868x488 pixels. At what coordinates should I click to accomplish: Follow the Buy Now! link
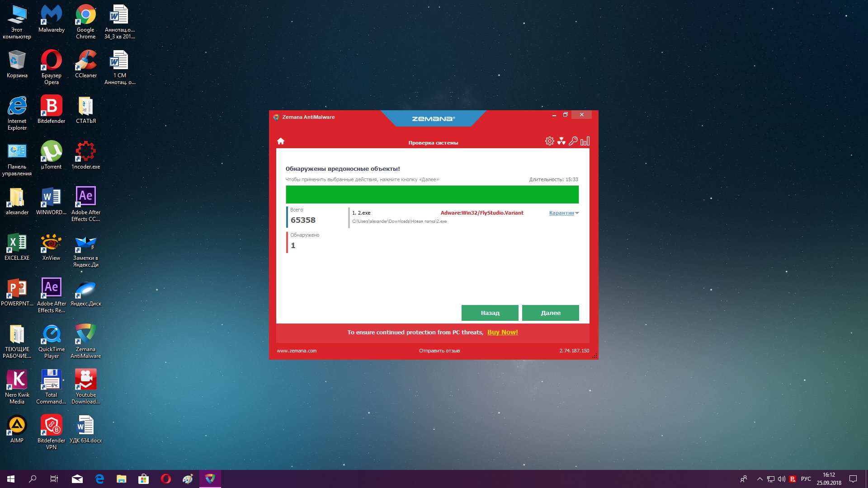pyautogui.click(x=502, y=332)
